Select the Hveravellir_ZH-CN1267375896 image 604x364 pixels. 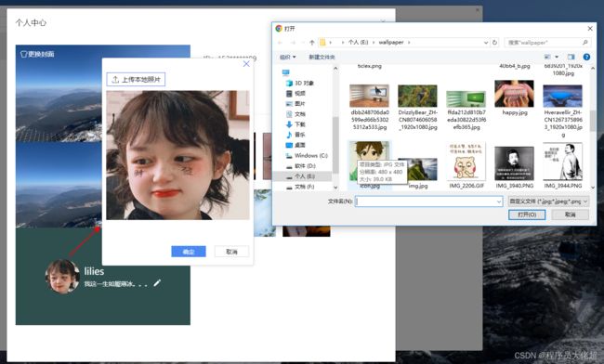(562, 96)
